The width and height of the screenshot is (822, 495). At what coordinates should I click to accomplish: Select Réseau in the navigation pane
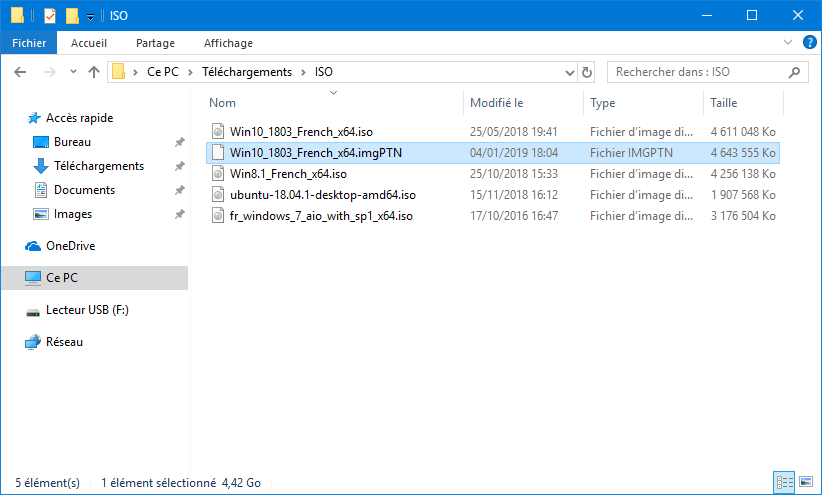tap(64, 342)
